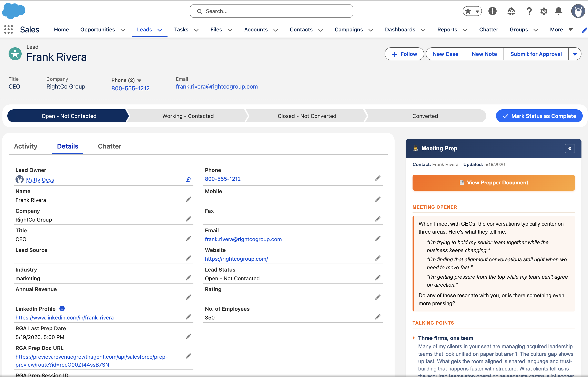Edit the LinkedIn Profile field pencil
The width and height of the screenshot is (588, 377).
[x=188, y=317]
